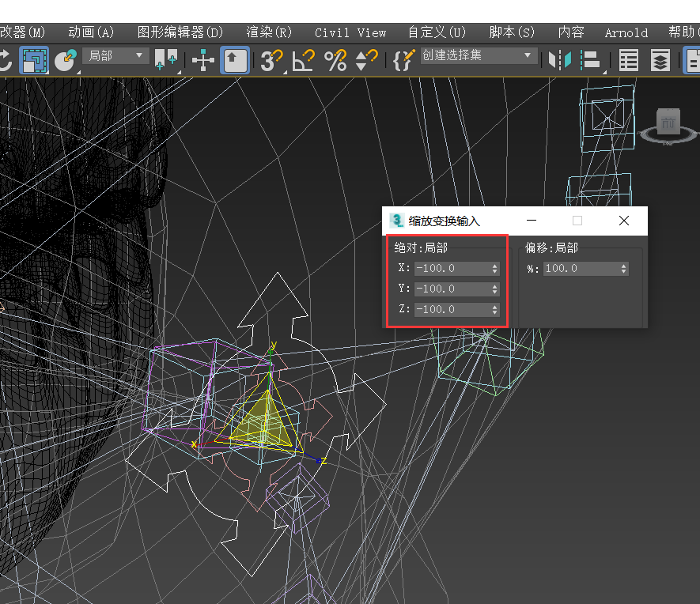
Task: Toggle the 3D snaps tool
Action: tap(272, 60)
